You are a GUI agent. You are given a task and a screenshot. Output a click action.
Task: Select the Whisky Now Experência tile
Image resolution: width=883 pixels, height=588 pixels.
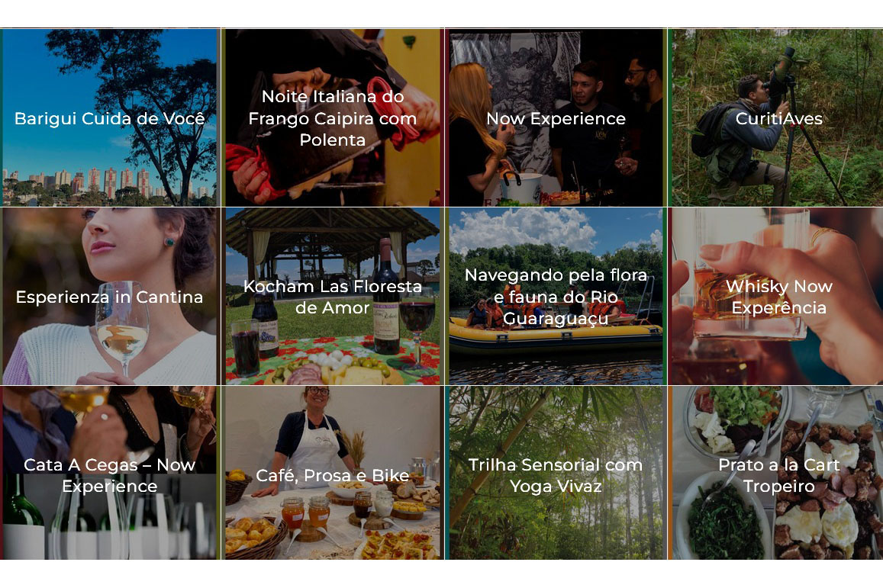(775, 297)
